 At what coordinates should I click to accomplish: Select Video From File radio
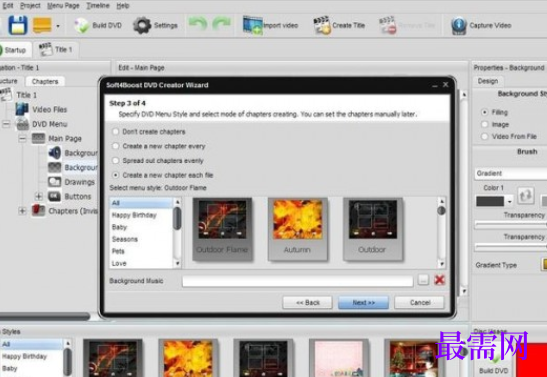point(484,136)
